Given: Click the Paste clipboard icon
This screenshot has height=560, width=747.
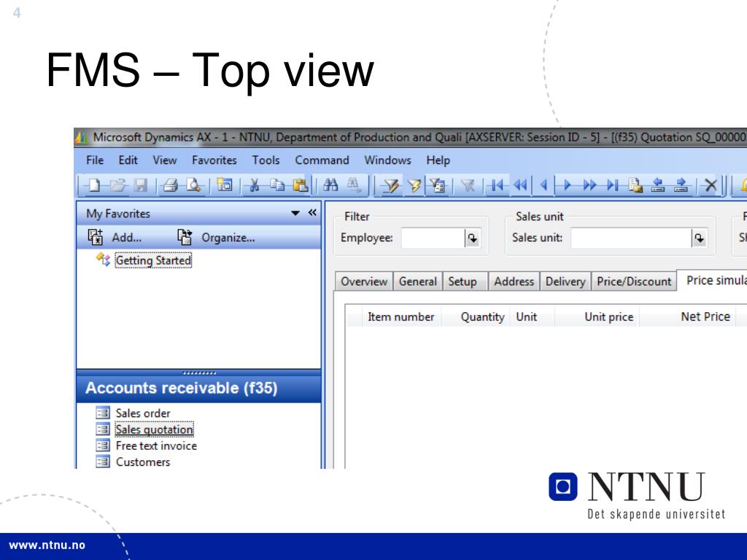Looking at the screenshot, I should [x=300, y=184].
